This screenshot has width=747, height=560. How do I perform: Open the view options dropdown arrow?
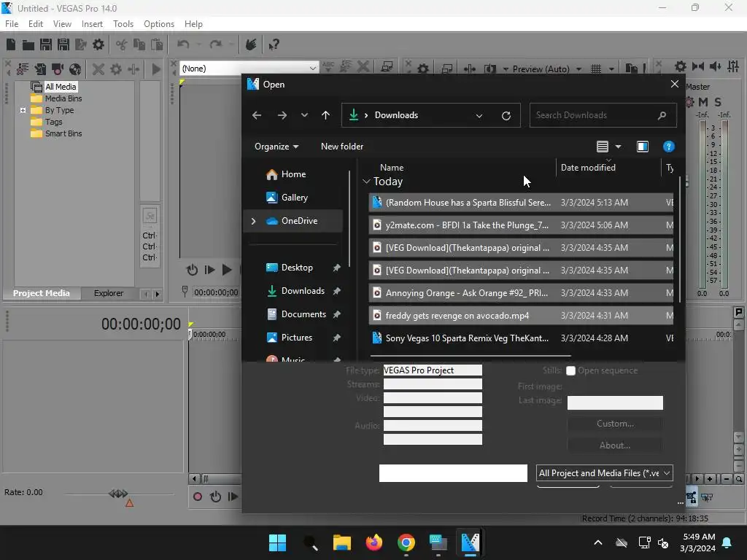point(618,147)
